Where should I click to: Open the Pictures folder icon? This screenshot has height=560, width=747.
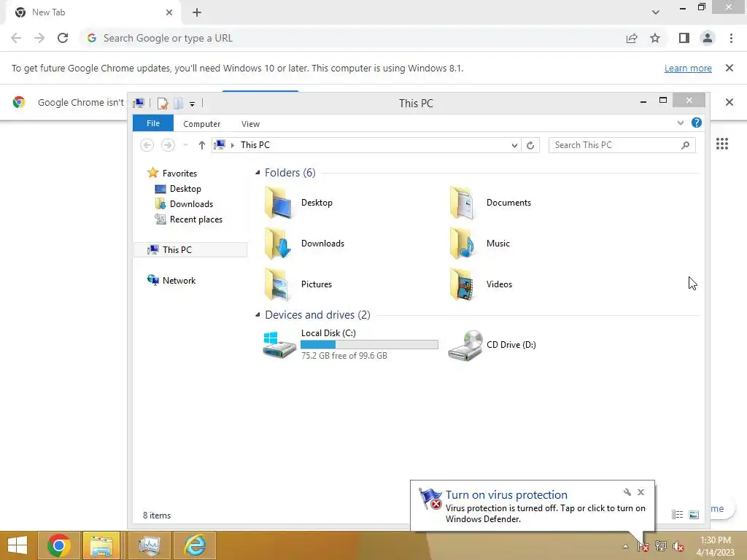click(x=278, y=284)
